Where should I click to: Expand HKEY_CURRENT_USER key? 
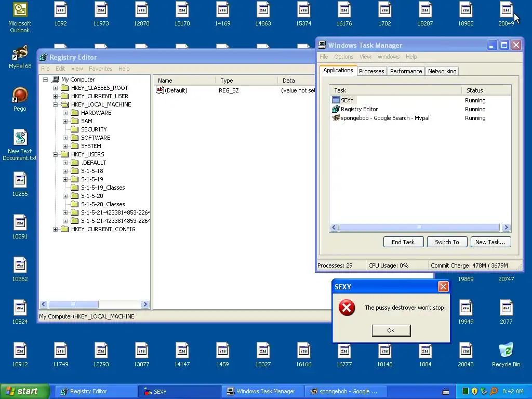click(55, 96)
